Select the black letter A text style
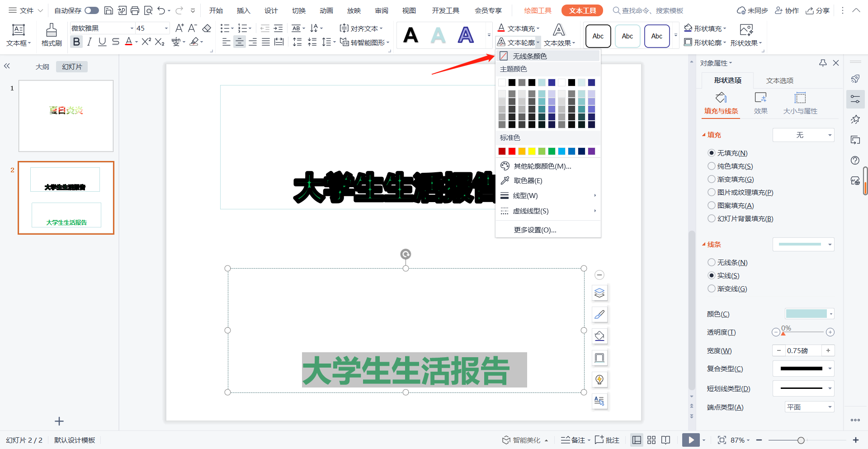Screen dimensions: 868x449 click(410, 35)
